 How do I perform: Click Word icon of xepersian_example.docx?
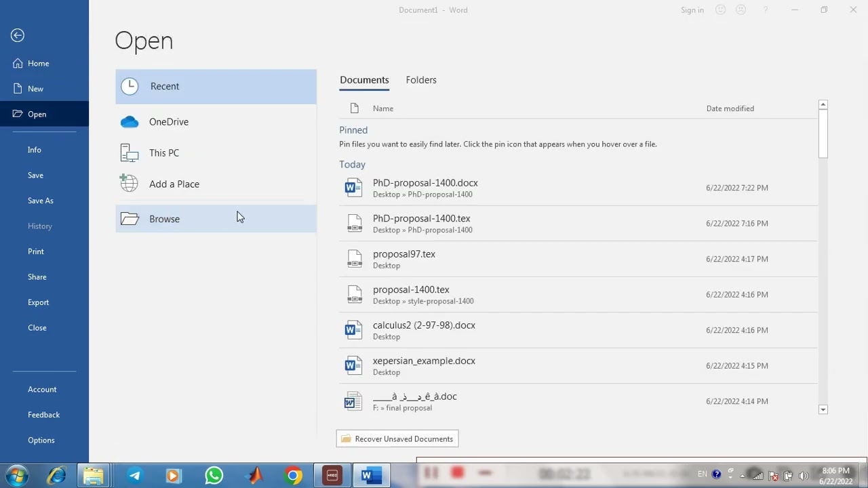[x=353, y=366]
